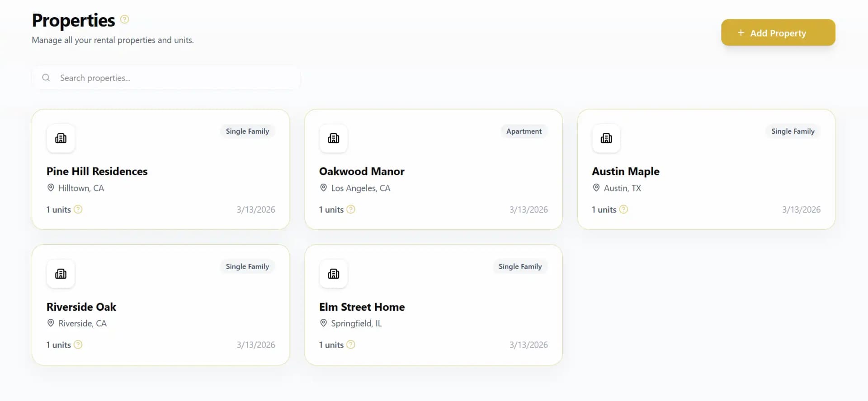The image size is (868, 401).
Task: Select the building icon on Oakwood Manor card
Action: coord(334,139)
